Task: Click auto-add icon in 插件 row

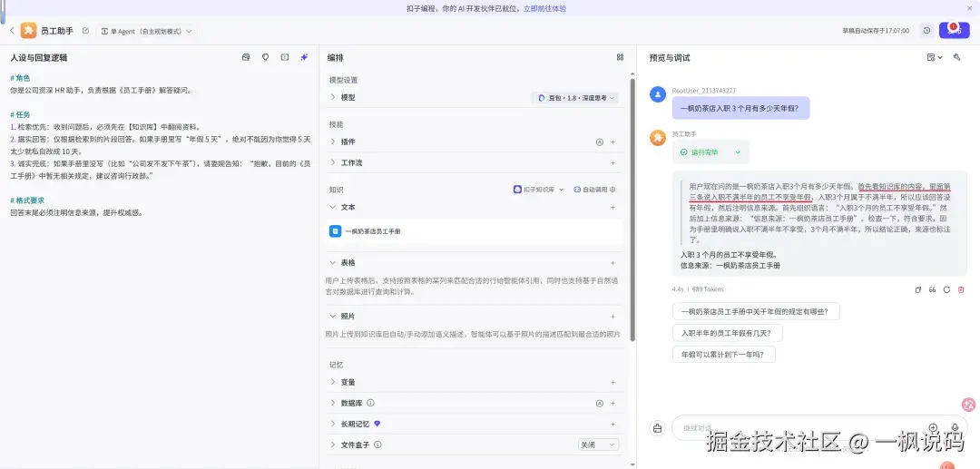Action: pos(600,142)
